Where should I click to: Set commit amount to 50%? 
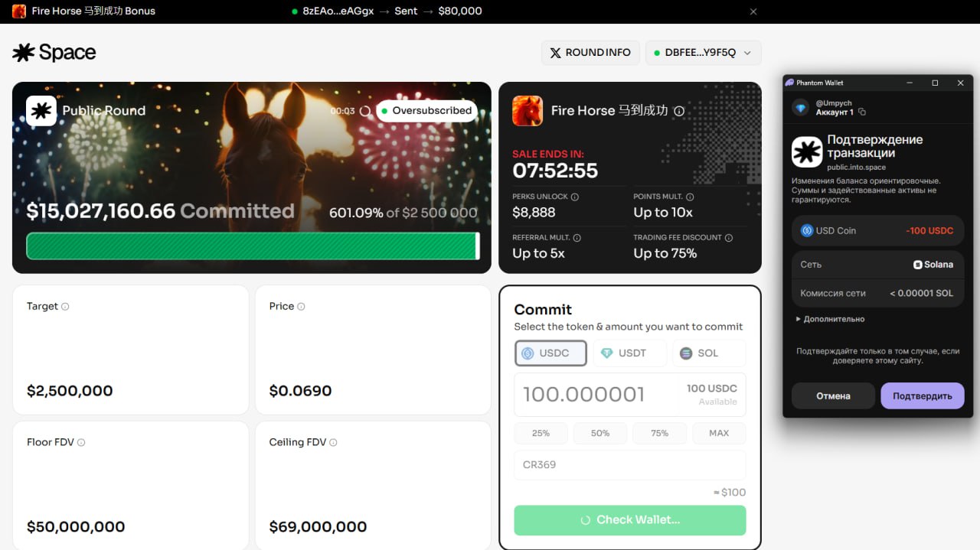[x=600, y=433]
